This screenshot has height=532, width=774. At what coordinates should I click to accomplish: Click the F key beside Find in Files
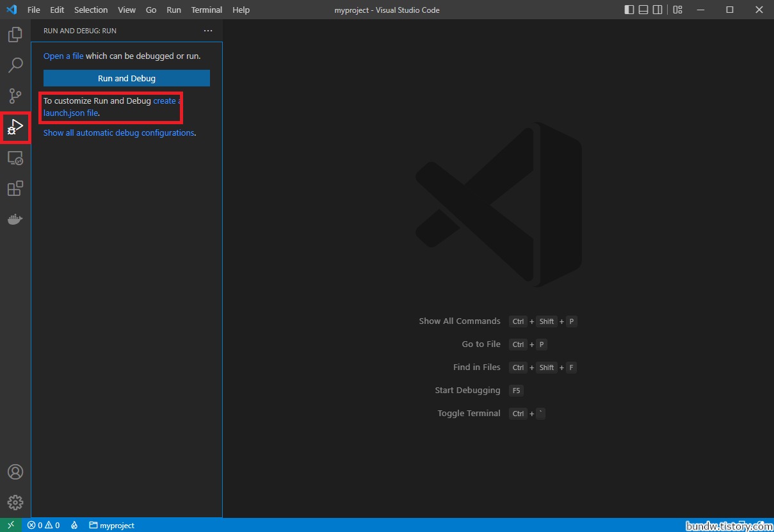tap(572, 367)
